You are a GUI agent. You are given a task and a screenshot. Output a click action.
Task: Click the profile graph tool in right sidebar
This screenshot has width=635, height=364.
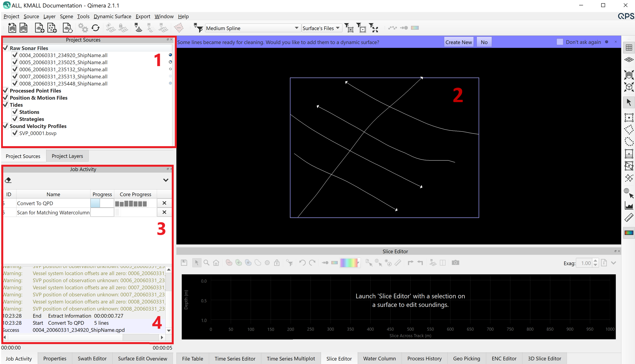tap(629, 206)
